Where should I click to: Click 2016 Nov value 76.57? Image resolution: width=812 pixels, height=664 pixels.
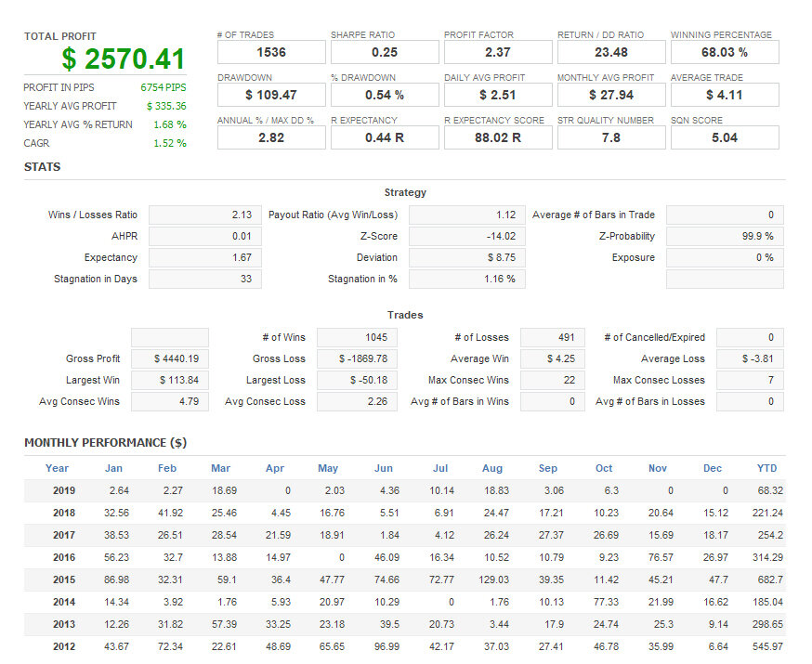pyautogui.click(x=661, y=557)
